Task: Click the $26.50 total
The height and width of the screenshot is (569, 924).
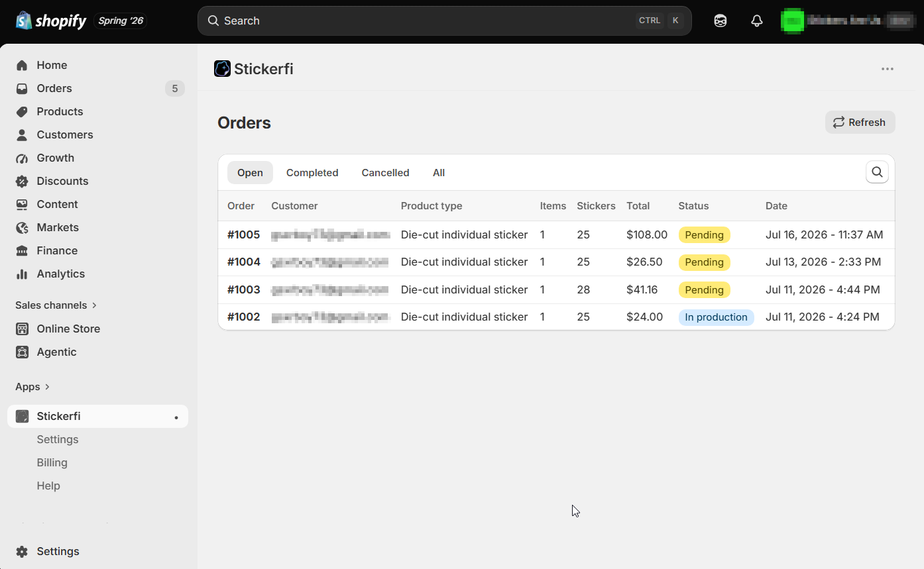Action: pyautogui.click(x=644, y=262)
